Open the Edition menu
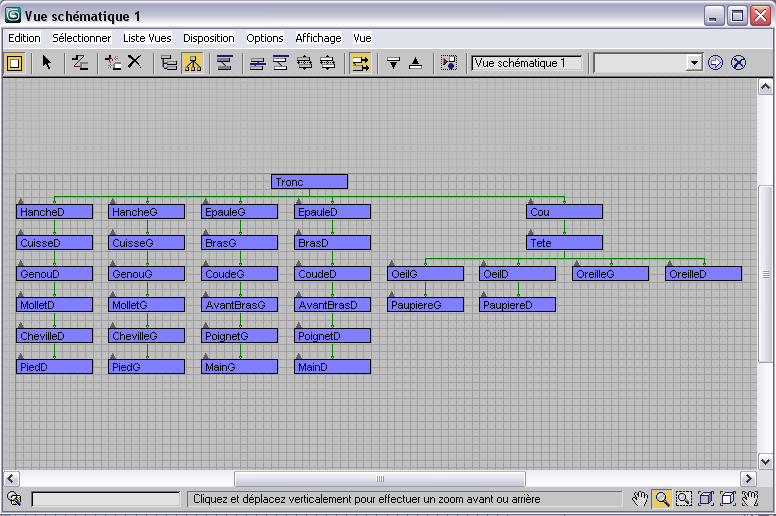776x516 pixels. coord(24,38)
